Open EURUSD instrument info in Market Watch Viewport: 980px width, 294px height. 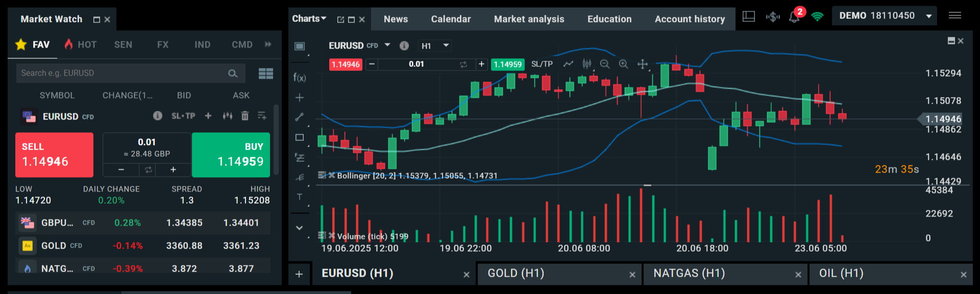pos(158,116)
